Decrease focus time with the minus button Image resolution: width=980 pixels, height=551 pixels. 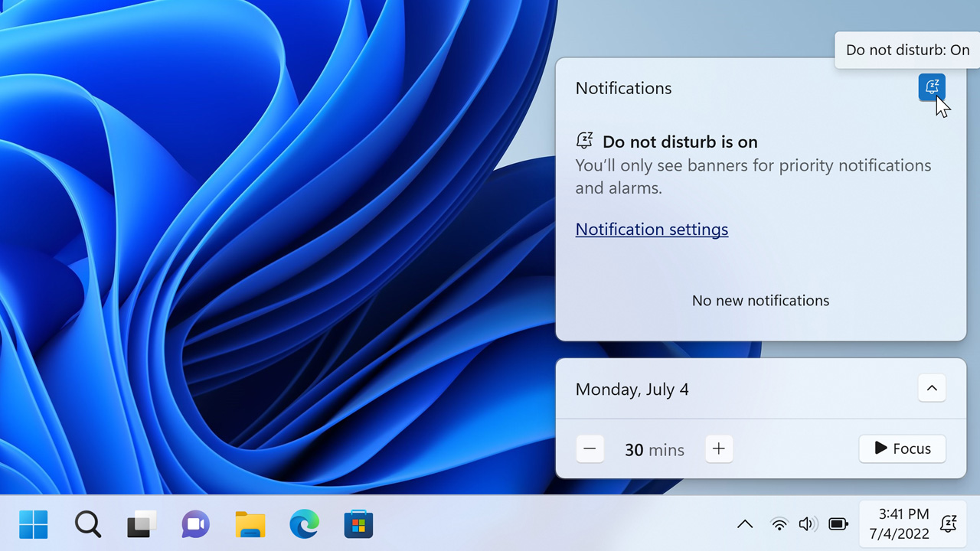[590, 449]
